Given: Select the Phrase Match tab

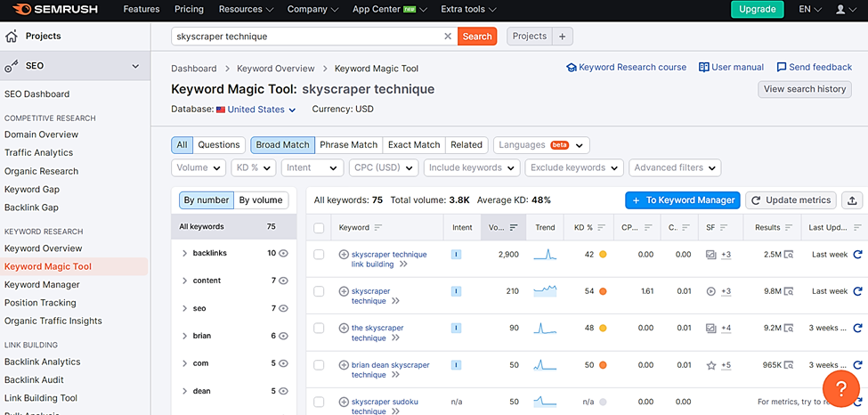Looking at the screenshot, I should pyautogui.click(x=349, y=145).
